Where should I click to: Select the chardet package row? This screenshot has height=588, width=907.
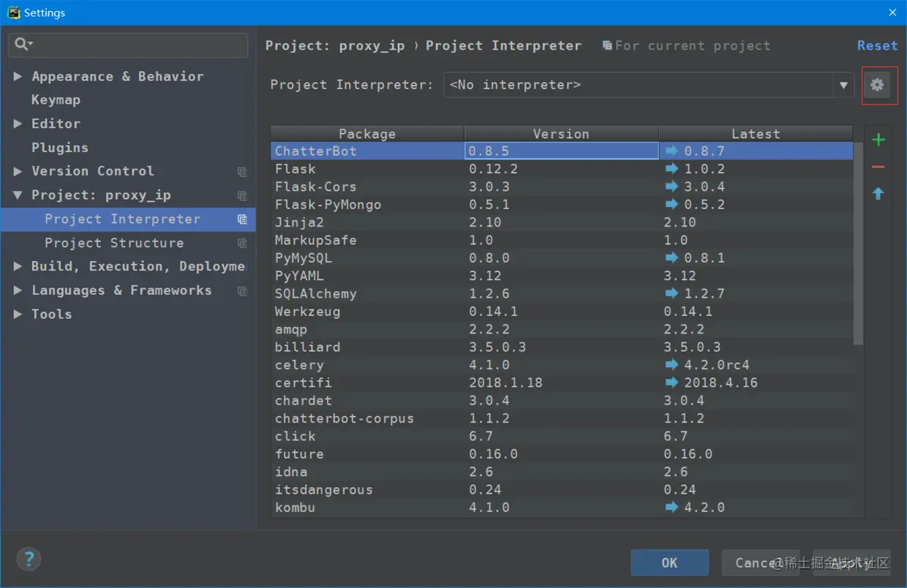pos(562,401)
